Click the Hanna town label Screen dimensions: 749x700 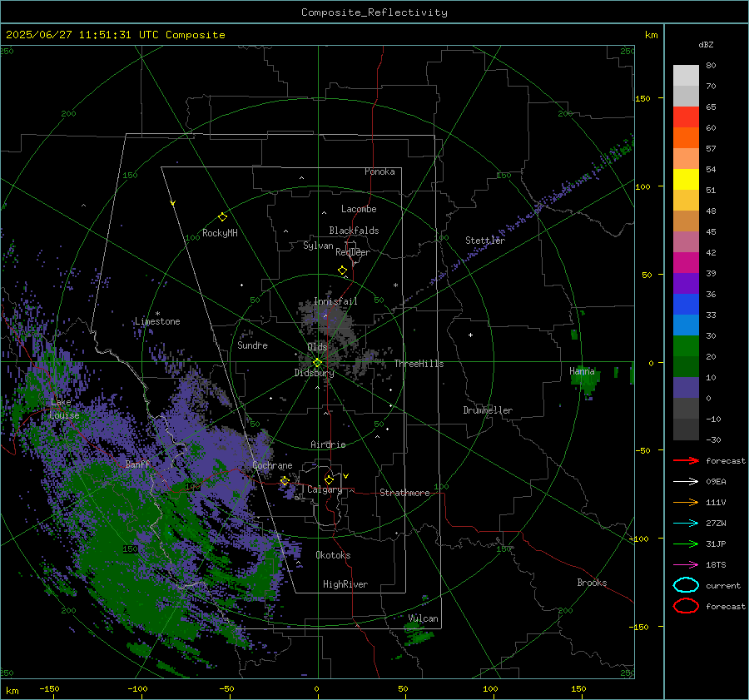coord(582,371)
